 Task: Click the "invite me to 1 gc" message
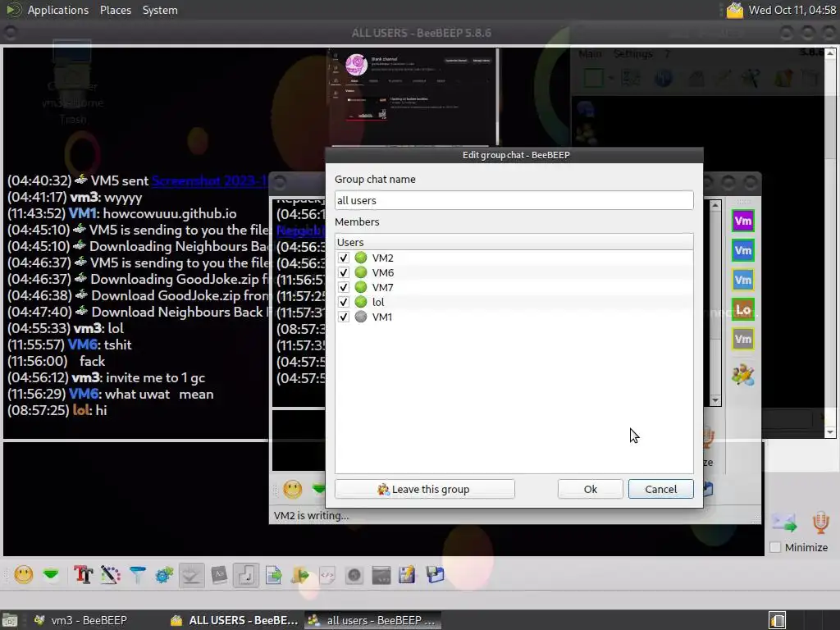[x=155, y=377]
